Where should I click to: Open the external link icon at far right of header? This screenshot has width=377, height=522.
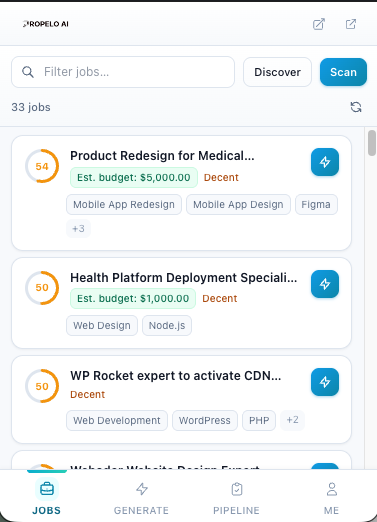point(351,24)
